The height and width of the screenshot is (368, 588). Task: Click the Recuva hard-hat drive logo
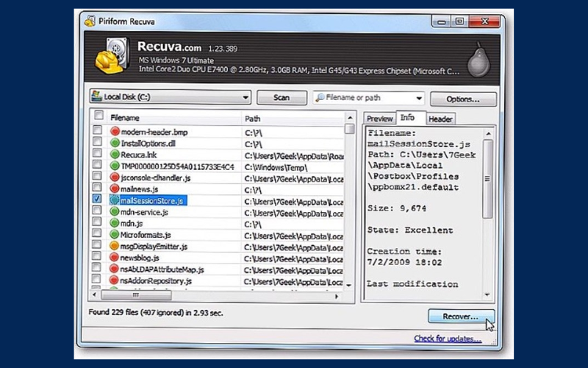coord(112,56)
